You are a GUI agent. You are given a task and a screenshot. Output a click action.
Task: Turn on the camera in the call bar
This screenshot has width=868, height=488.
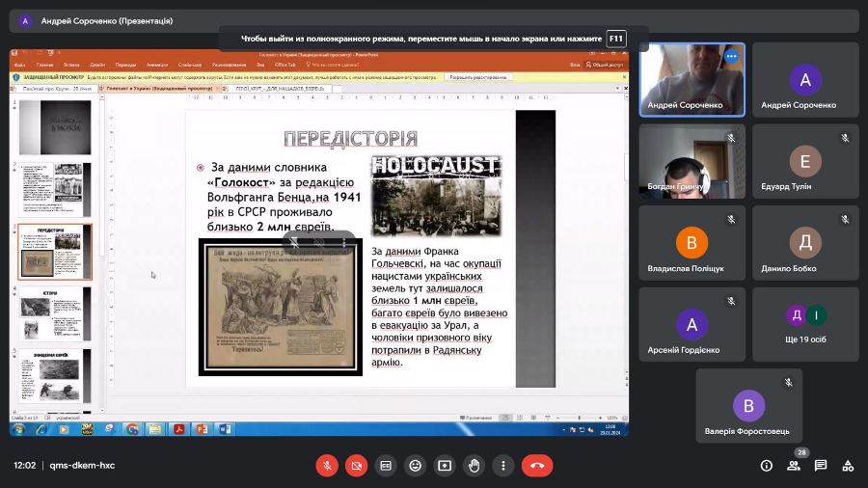pyautogui.click(x=356, y=465)
